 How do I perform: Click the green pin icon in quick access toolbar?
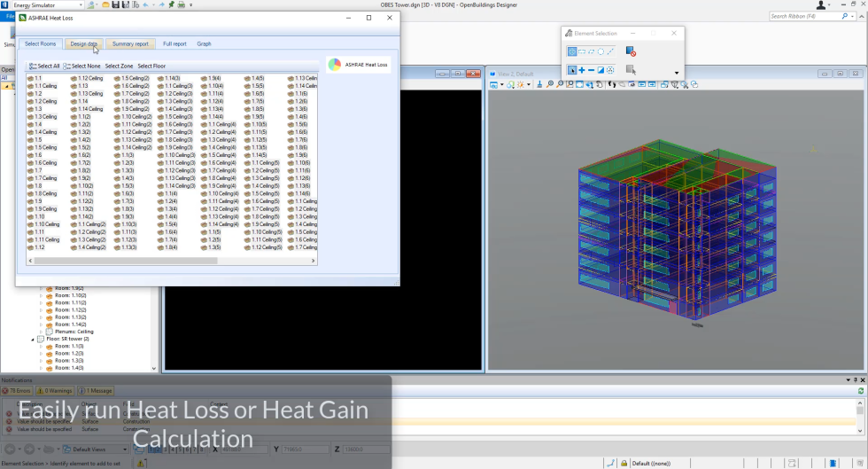[172, 5]
